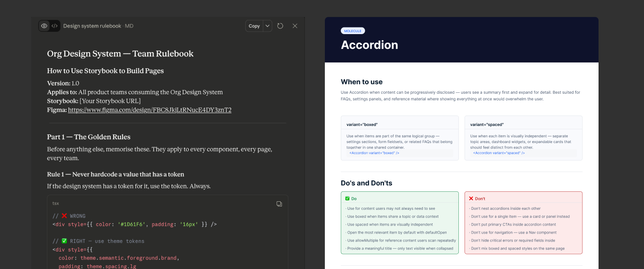This screenshot has width=644, height=269.
Task: Click the MOLECULE badge above Accordion
Action: [x=353, y=31]
